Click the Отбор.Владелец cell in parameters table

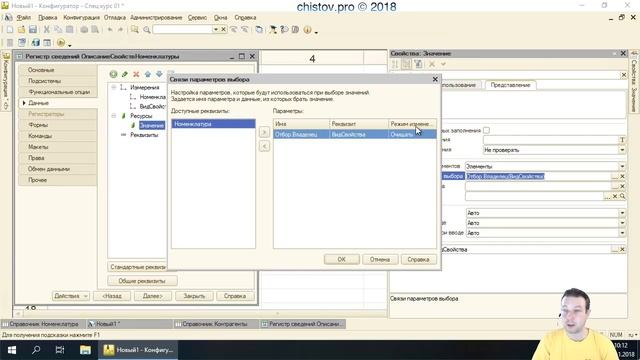point(301,134)
